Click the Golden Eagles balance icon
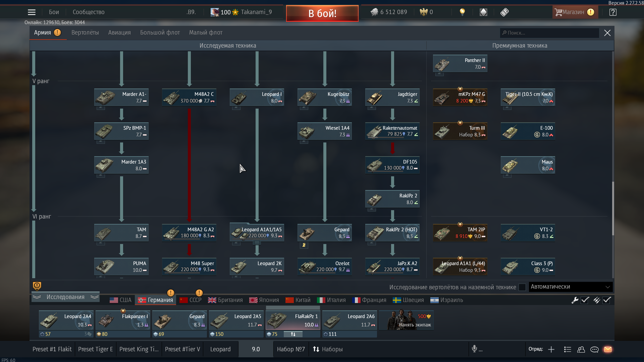The height and width of the screenshot is (362, 644). [x=424, y=12]
